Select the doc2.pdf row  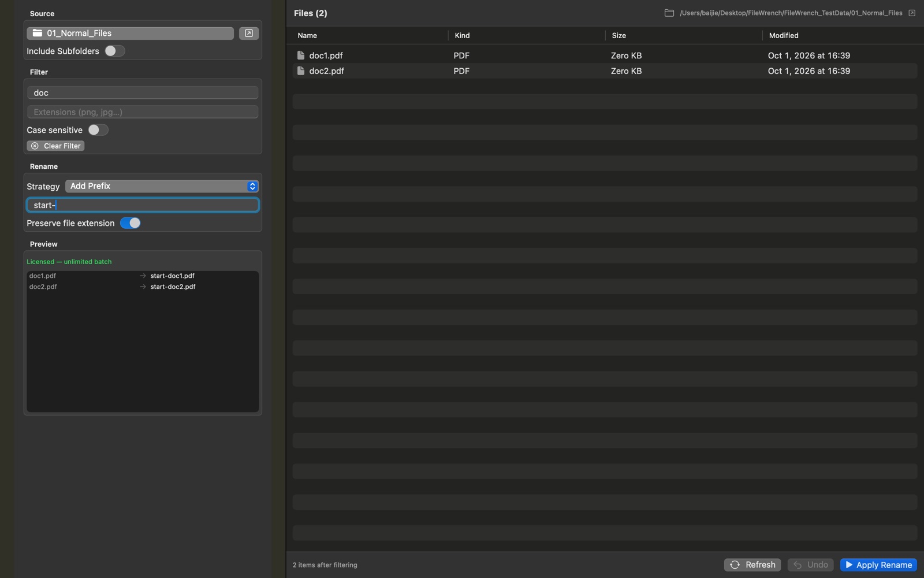coord(605,71)
